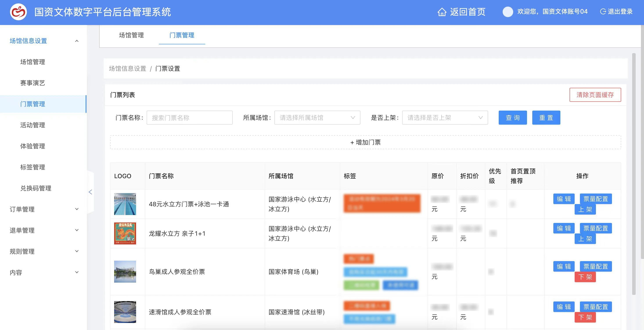Edit the 鸟巢成人参观全价票 ticket
Viewport: 644px width, 330px height.
[564, 267]
